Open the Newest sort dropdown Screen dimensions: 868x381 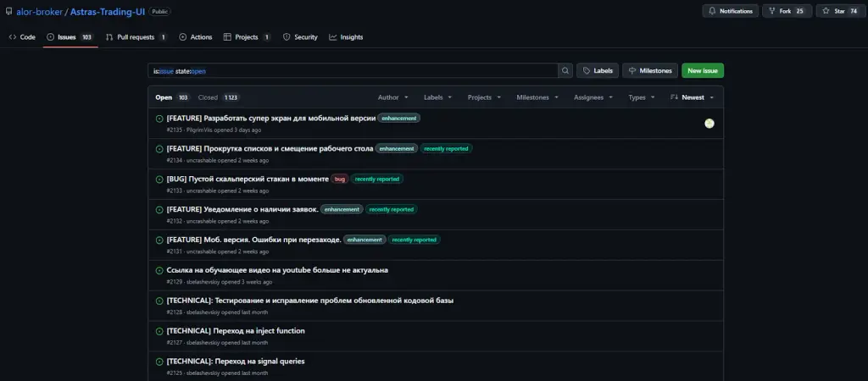click(692, 97)
